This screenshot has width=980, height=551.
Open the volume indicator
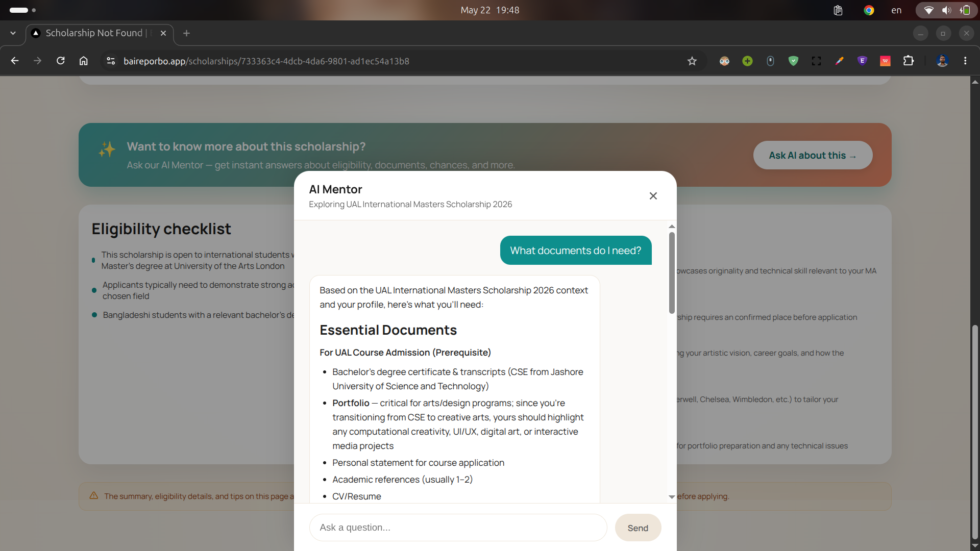(x=947, y=10)
